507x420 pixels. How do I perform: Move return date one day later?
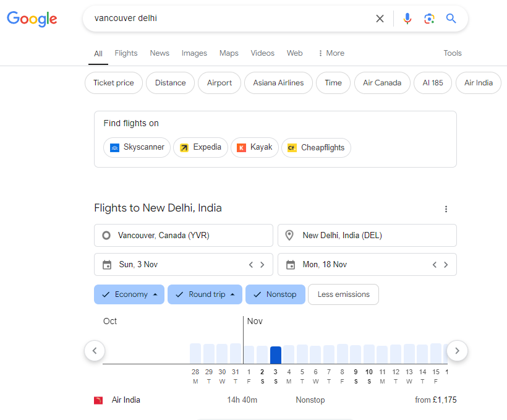pyautogui.click(x=446, y=265)
